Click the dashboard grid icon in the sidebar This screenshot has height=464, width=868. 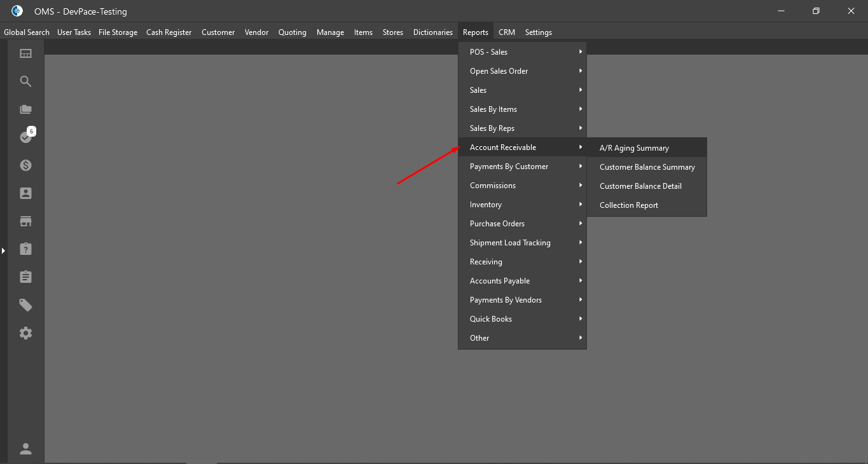25,53
